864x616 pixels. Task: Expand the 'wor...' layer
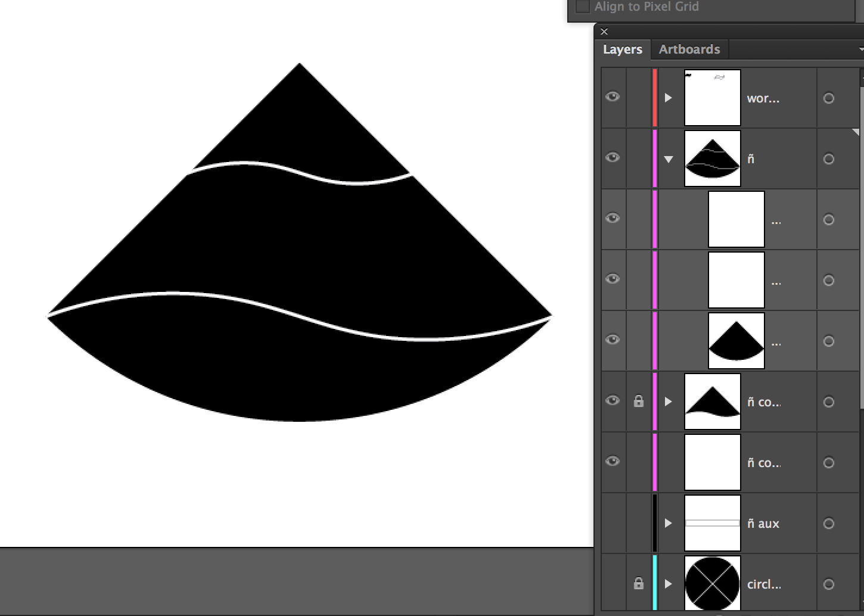(x=669, y=98)
